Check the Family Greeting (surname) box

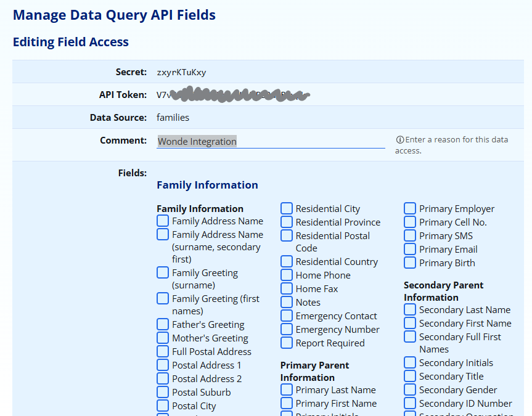(163, 272)
